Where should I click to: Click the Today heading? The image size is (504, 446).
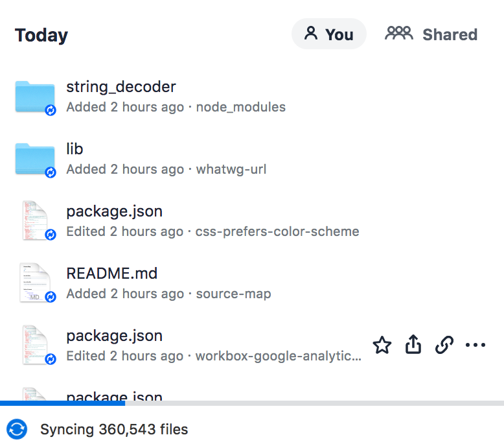[x=41, y=35]
